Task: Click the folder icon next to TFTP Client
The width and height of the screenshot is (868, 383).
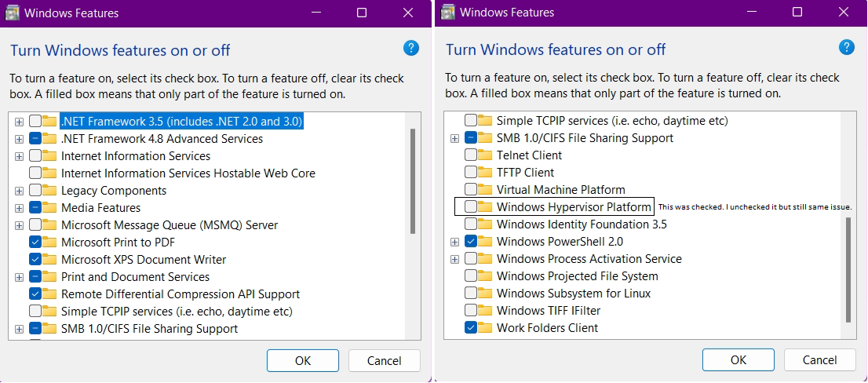Action: point(486,172)
